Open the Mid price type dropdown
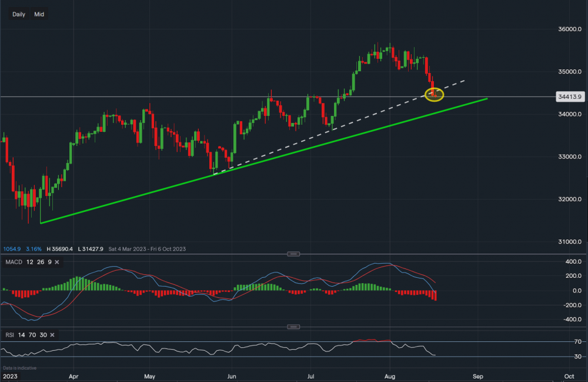Image resolution: width=588 pixels, height=382 pixels. coord(39,14)
